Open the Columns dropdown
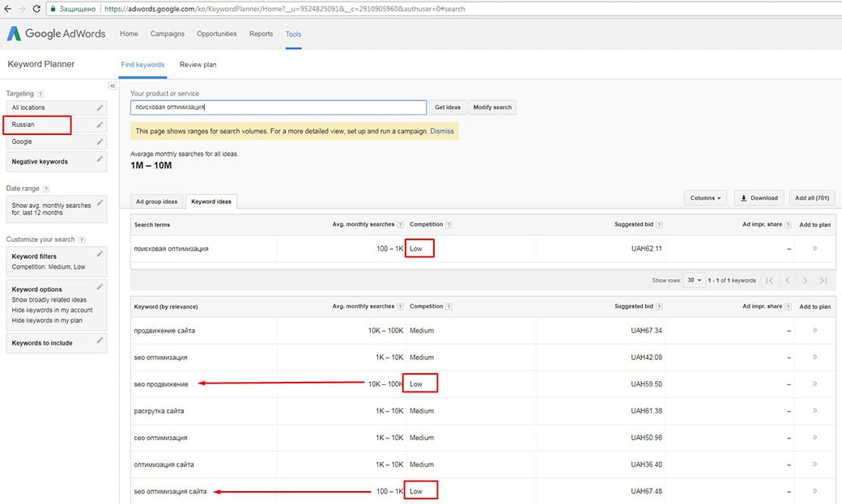Image resolution: width=842 pixels, height=504 pixels. click(706, 197)
